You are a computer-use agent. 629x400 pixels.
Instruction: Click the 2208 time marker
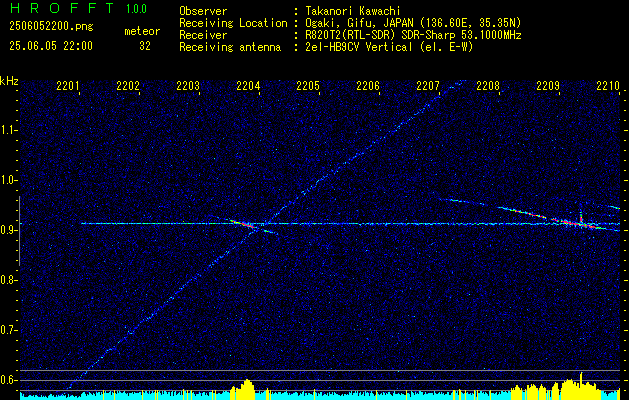coord(488,86)
